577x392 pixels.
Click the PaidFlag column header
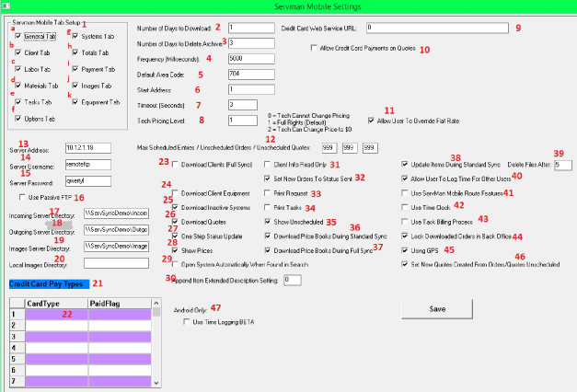(x=120, y=304)
